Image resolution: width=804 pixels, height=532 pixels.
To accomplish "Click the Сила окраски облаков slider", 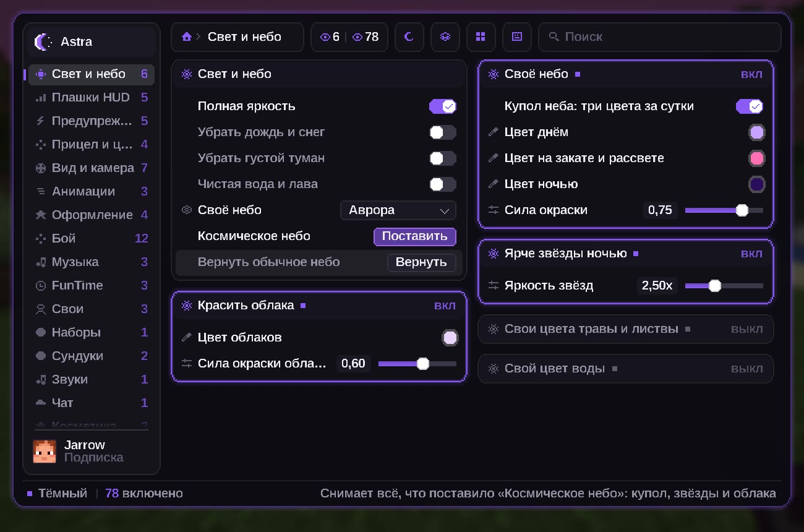I will coord(417,364).
